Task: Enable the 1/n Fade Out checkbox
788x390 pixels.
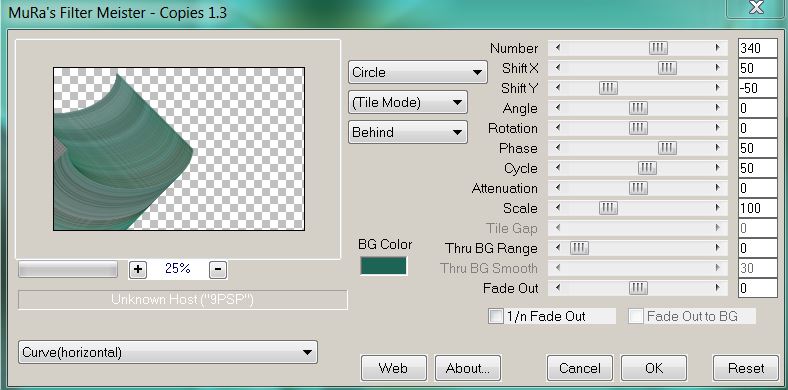Action: coord(496,316)
